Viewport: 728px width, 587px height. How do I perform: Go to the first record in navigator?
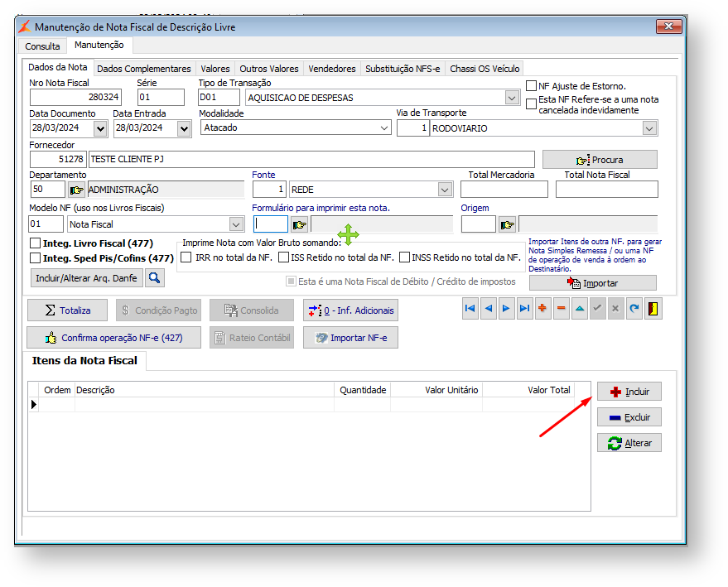tap(470, 309)
